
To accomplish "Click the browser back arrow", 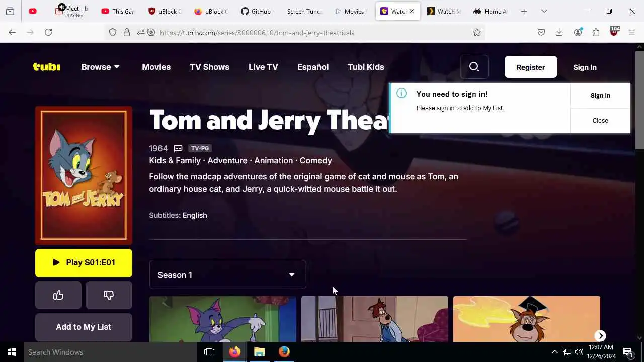I will pyautogui.click(x=12, y=32).
